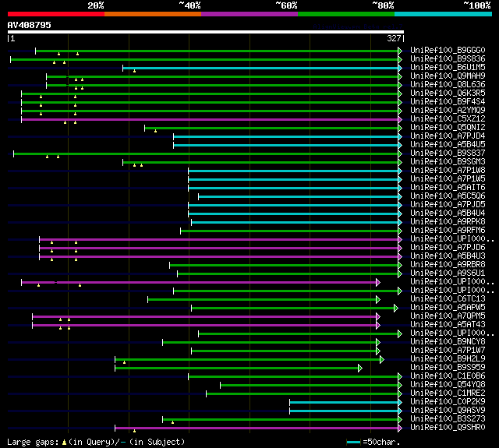This screenshot has width=499, height=448.
Task: Click UniRef100_C6TC13 label
Action: (448, 299)
